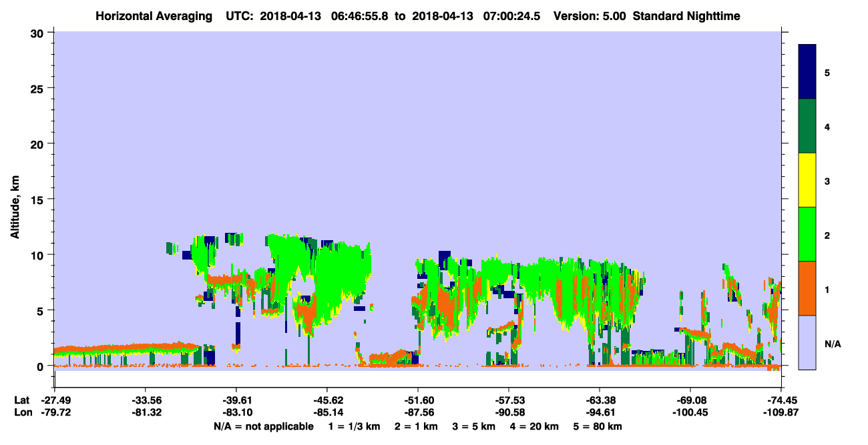The image size is (868, 445).
Task: Click the dark green legend swatch labeled 4
Action: click(807, 126)
